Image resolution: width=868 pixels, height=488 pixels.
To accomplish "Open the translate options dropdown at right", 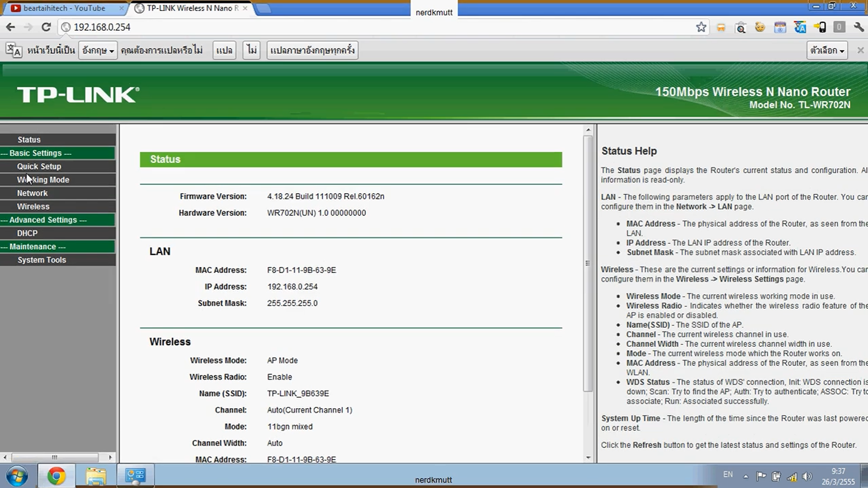I will coord(827,50).
